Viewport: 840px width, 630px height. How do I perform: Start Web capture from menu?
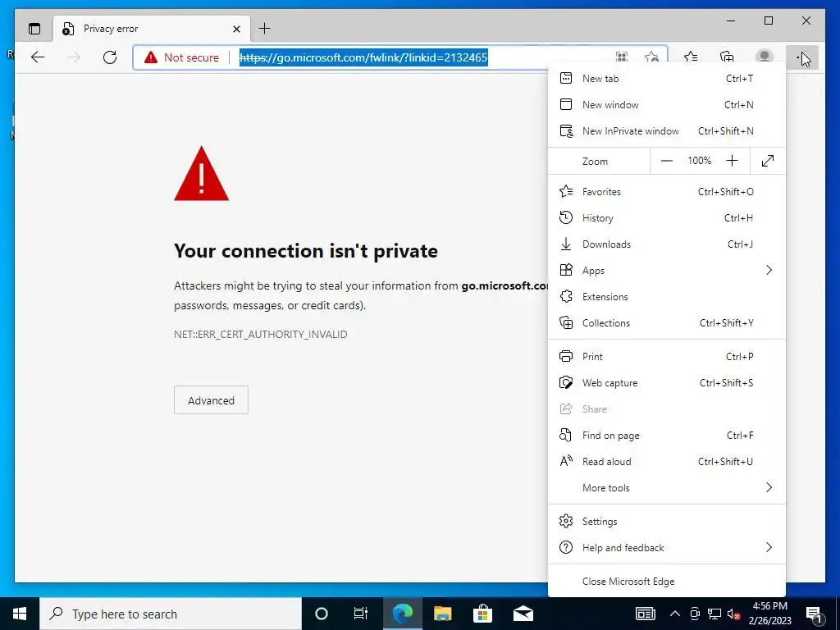tap(666, 383)
